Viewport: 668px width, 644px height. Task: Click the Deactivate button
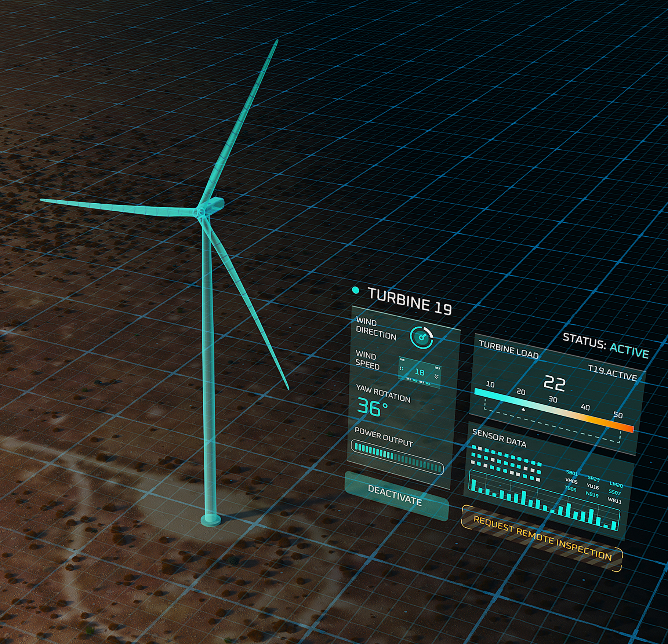tap(396, 495)
